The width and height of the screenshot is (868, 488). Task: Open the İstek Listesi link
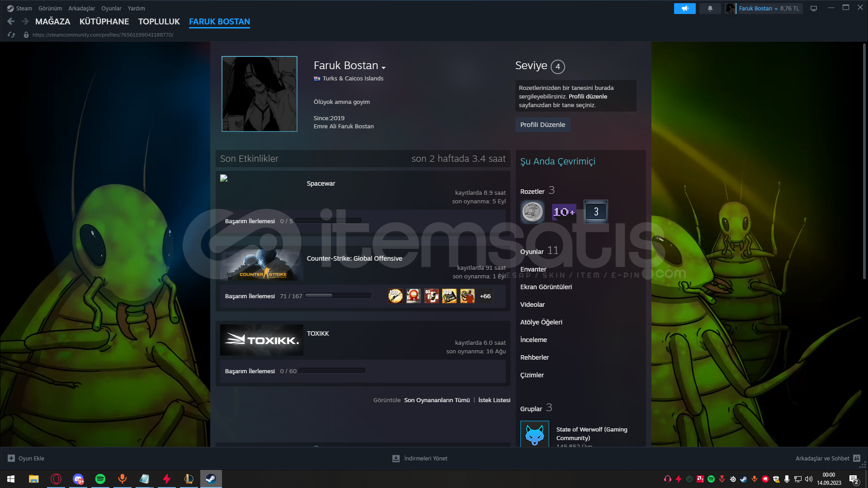tap(494, 400)
